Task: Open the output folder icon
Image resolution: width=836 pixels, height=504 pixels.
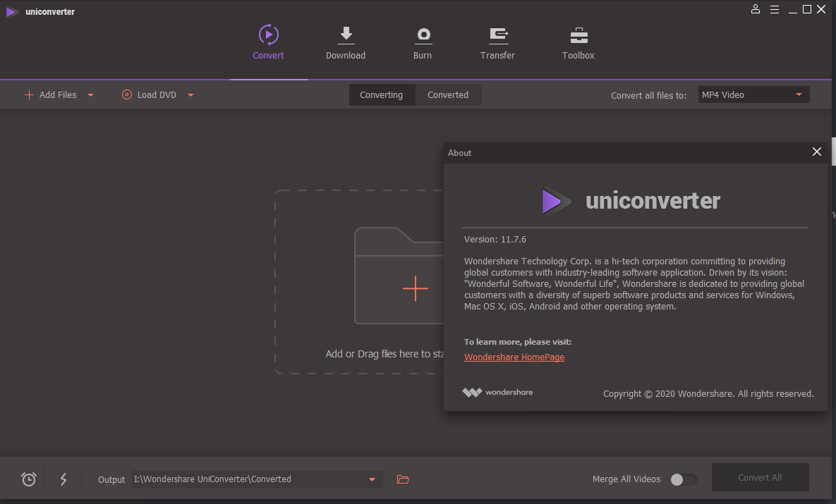Action: [403, 479]
